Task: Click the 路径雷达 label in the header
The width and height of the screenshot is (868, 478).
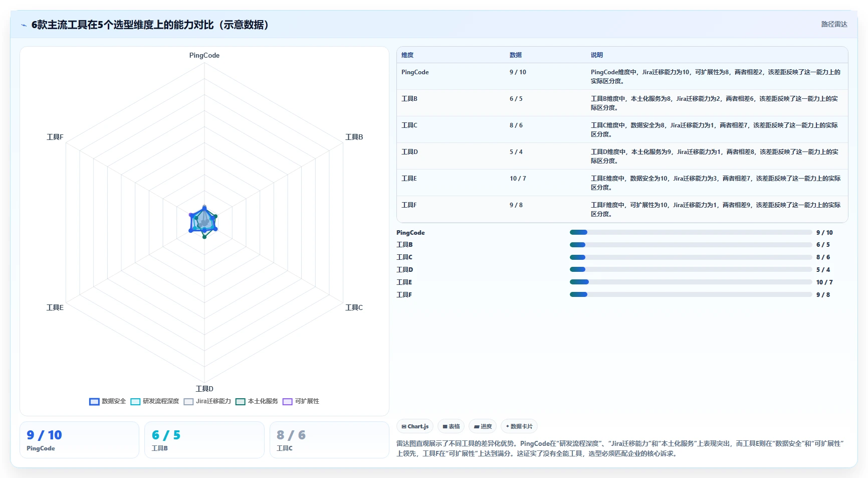Action: point(834,24)
